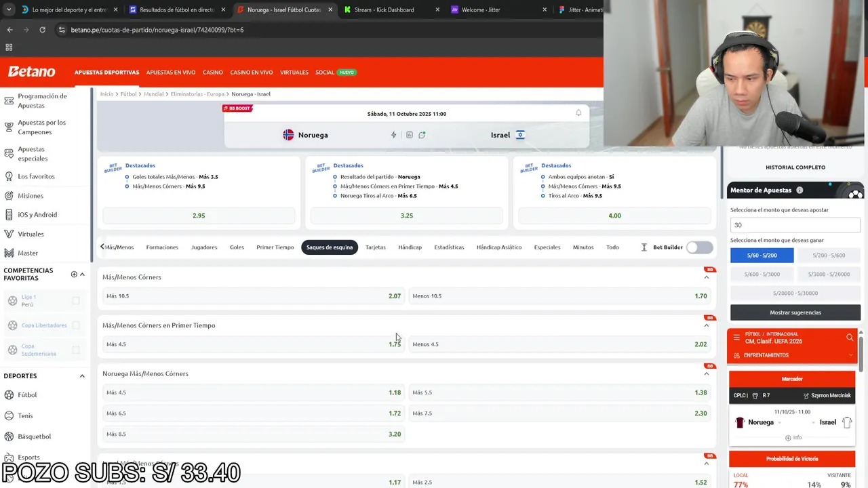The height and width of the screenshot is (488, 868).
Task: Click the Mentor de Apuestas info icon
Action: click(800, 190)
